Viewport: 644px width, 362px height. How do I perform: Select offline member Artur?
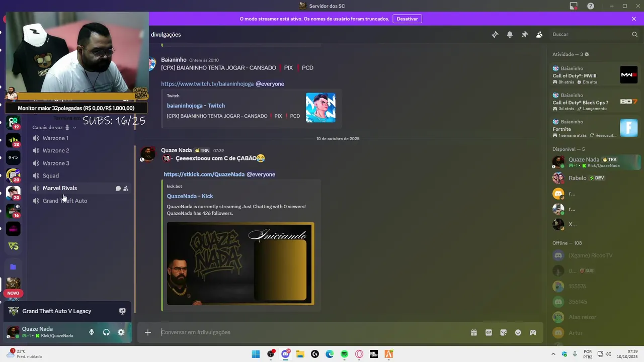[x=595, y=333]
